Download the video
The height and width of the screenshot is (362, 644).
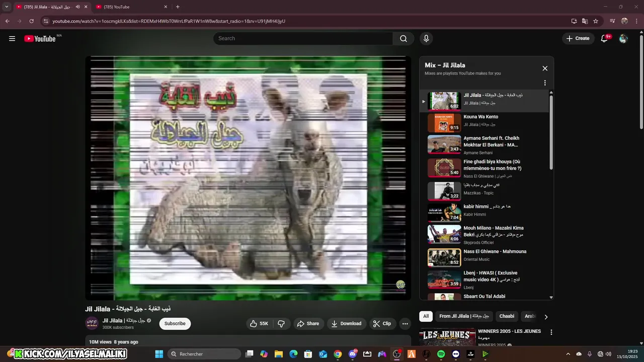click(x=346, y=324)
